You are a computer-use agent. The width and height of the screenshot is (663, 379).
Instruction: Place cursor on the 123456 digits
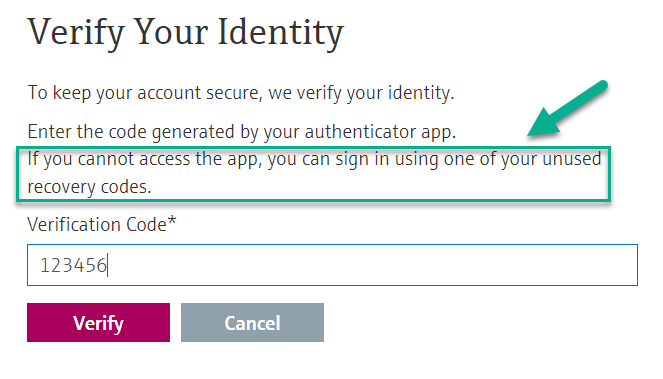tap(73, 266)
